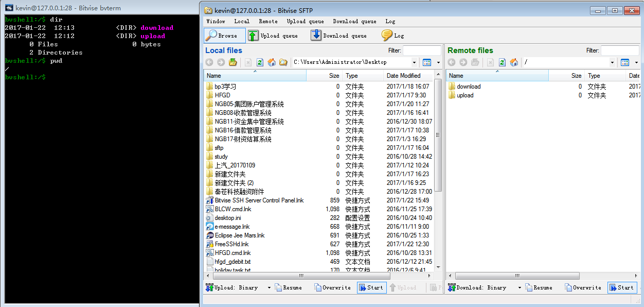Click the delete icon in Remote files
The width and height of the screenshot is (644, 307).
(x=490, y=62)
